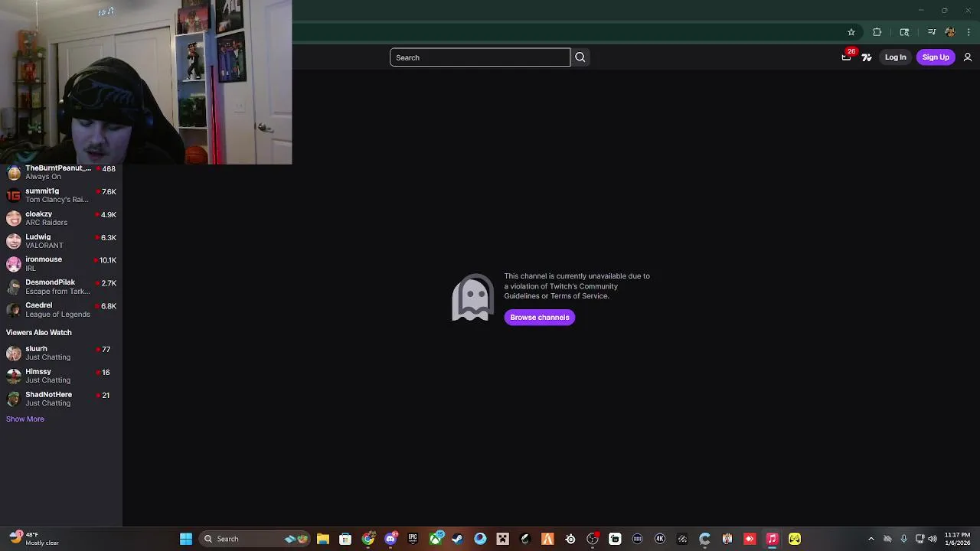Click Browse channels button

pyautogui.click(x=540, y=317)
